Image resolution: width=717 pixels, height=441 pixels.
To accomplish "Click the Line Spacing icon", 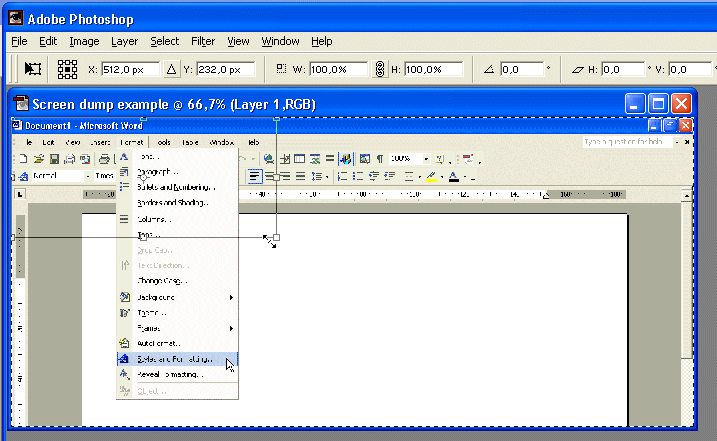I will coord(316,176).
